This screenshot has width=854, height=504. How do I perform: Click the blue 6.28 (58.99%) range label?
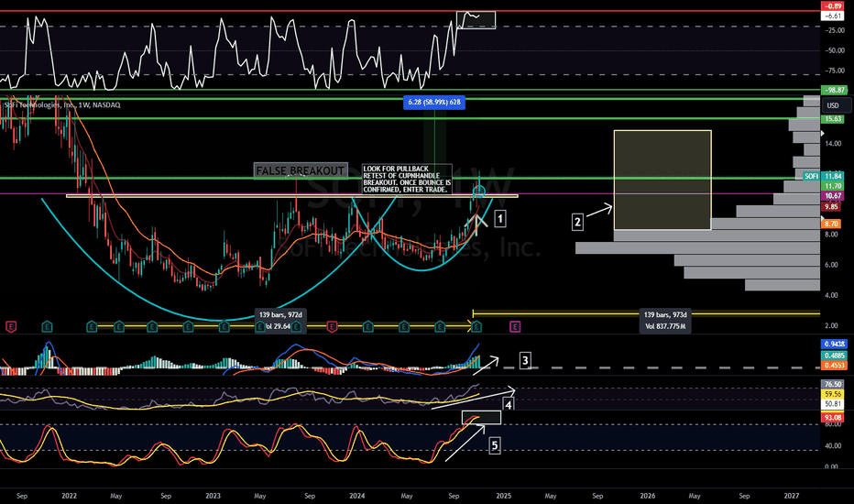point(434,102)
